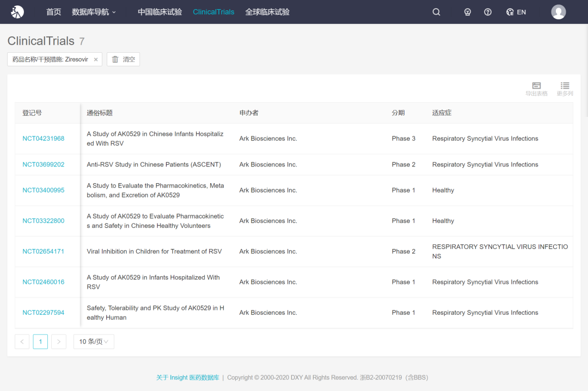Open trial NCT02460016
Image resolution: width=588 pixels, height=391 pixels.
point(44,282)
